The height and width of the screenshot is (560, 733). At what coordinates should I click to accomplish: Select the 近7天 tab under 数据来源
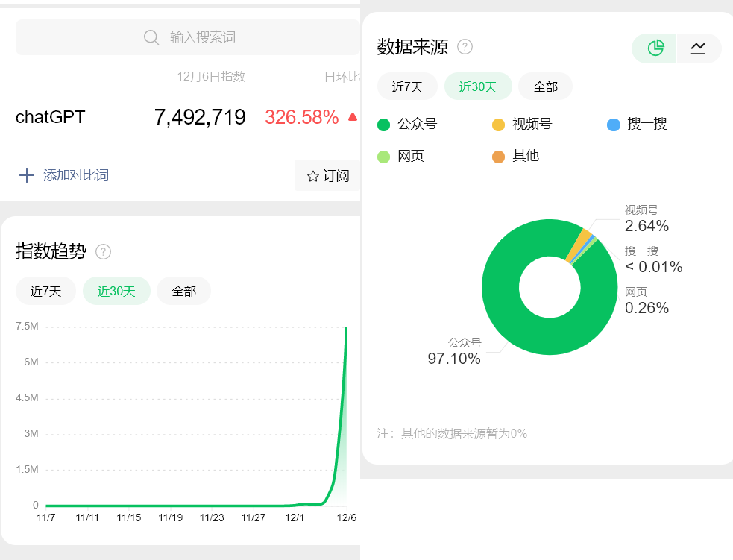[x=406, y=86]
